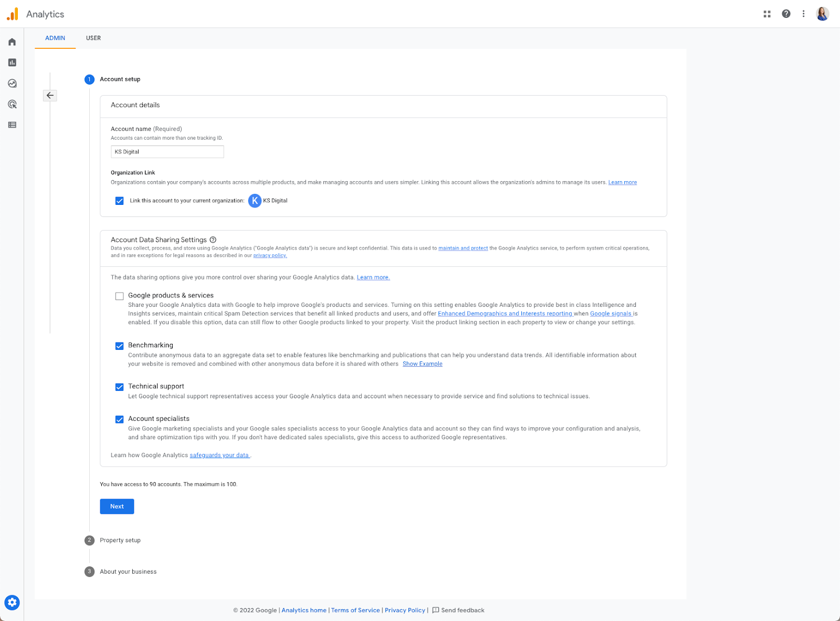Open the Explore icon in sidebar
Screen dimensions: 840x621
pyautogui.click(x=12, y=84)
